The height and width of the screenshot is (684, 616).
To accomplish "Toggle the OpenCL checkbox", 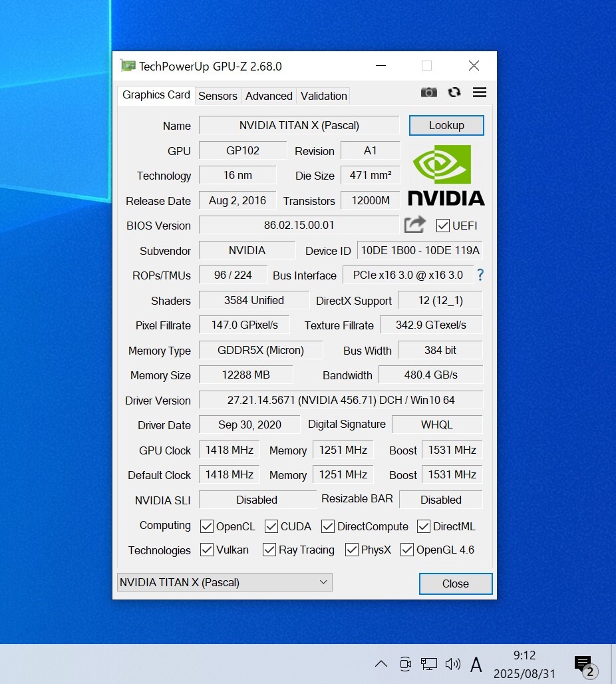I will (207, 526).
